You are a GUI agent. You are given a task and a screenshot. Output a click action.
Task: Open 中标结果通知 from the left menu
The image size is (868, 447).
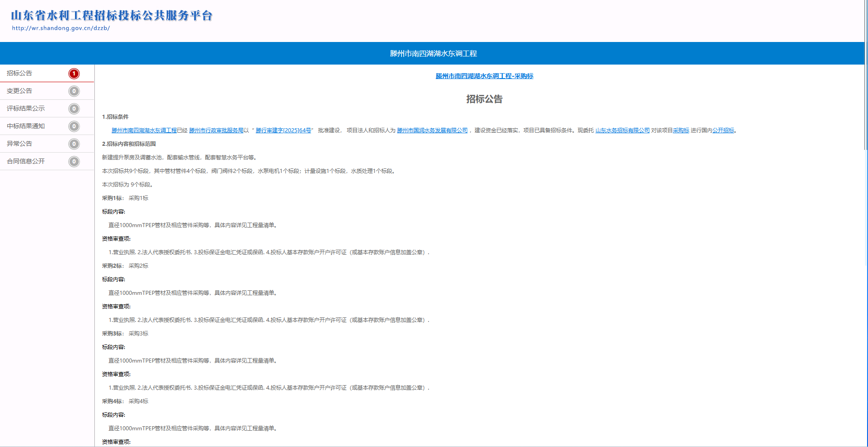pos(26,126)
